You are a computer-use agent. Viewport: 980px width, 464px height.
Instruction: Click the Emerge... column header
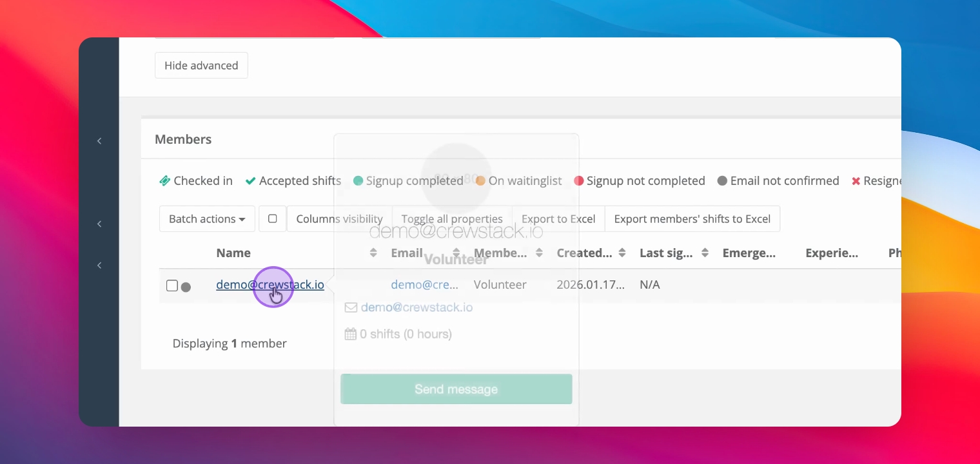pyautogui.click(x=749, y=253)
